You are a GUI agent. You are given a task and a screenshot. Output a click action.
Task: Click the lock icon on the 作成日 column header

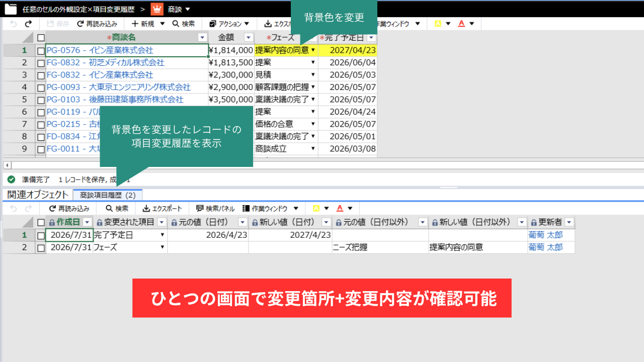click(51, 222)
